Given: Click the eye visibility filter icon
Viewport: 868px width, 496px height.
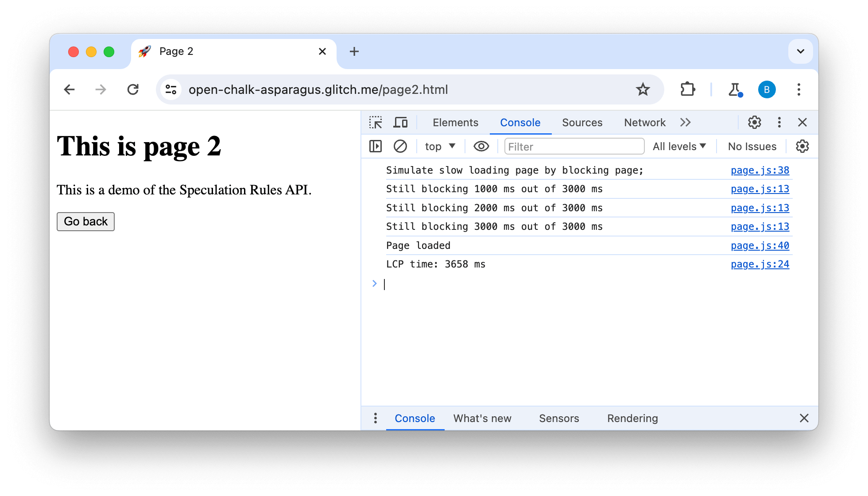Looking at the screenshot, I should coord(480,147).
